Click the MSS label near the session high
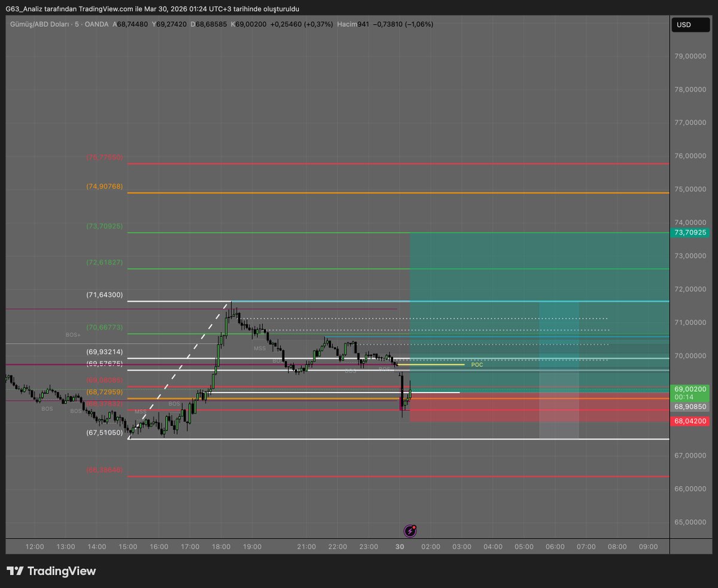718x588 pixels. (x=258, y=348)
